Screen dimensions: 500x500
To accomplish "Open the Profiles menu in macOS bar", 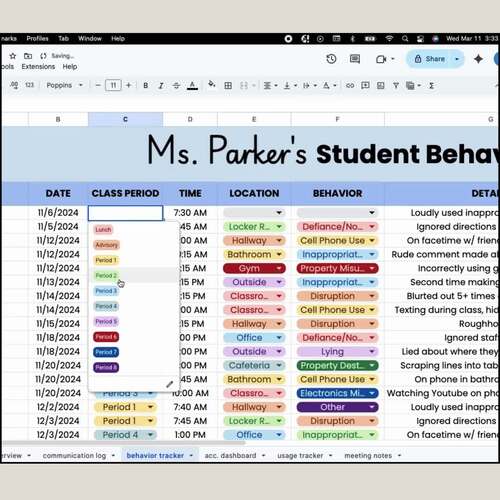I will [37, 39].
